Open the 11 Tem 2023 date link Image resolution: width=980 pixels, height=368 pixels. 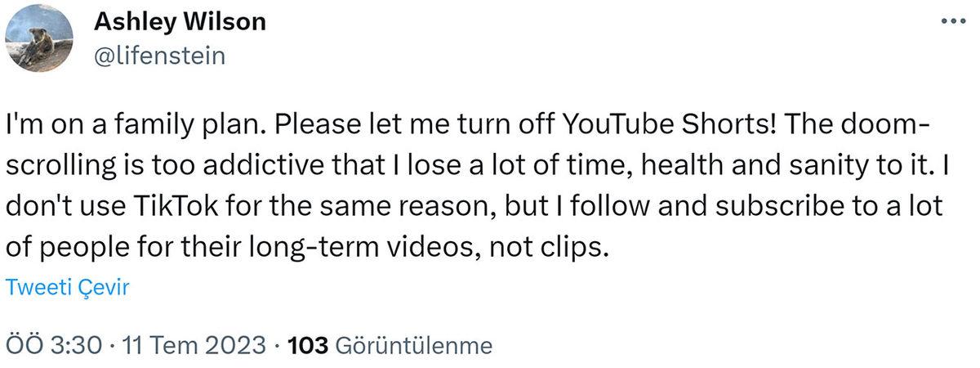coord(193,345)
